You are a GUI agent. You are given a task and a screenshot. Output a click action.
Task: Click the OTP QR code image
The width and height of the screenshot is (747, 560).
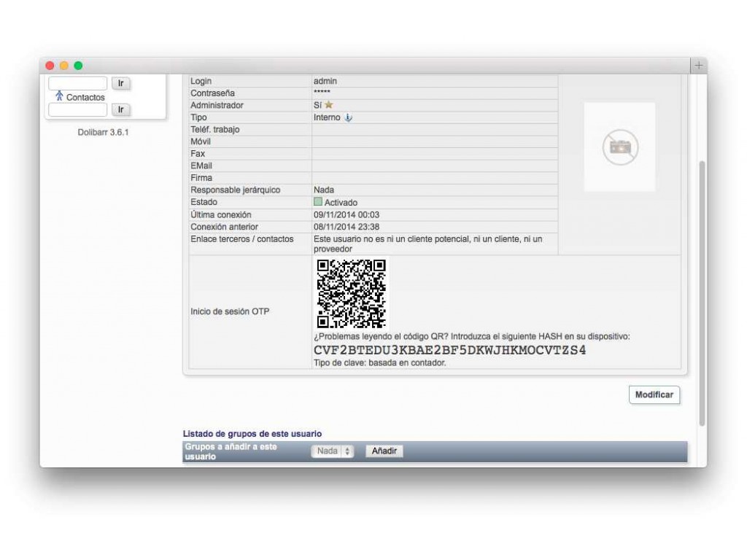click(352, 294)
